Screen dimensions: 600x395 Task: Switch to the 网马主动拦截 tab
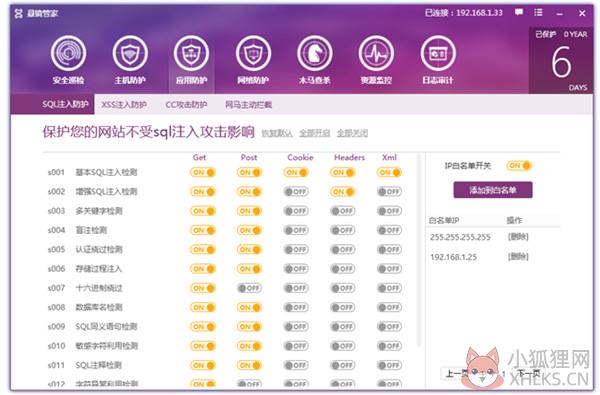pyautogui.click(x=248, y=104)
